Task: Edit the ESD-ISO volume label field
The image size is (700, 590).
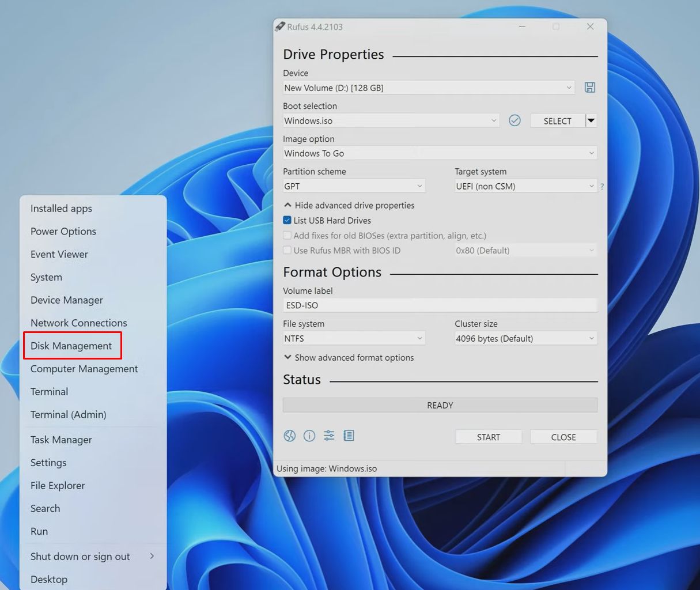Action: coord(440,304)
